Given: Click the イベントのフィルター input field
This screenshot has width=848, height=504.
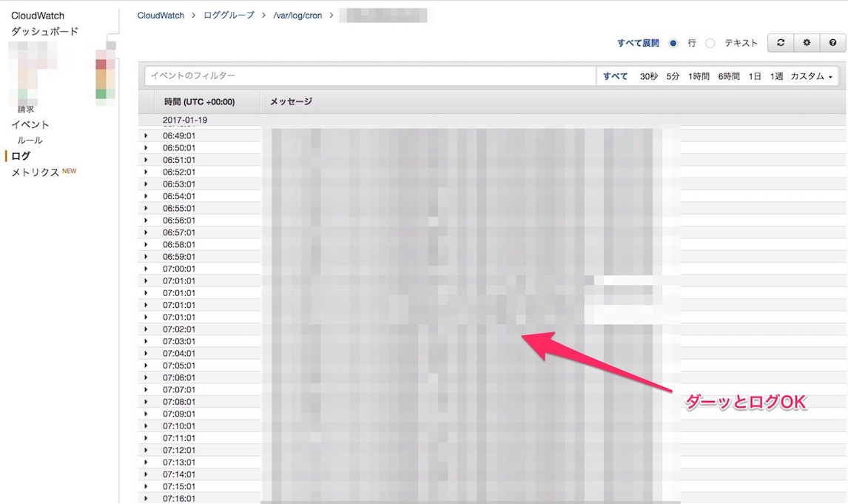Looking at the screenshot, I should [370, 76].
